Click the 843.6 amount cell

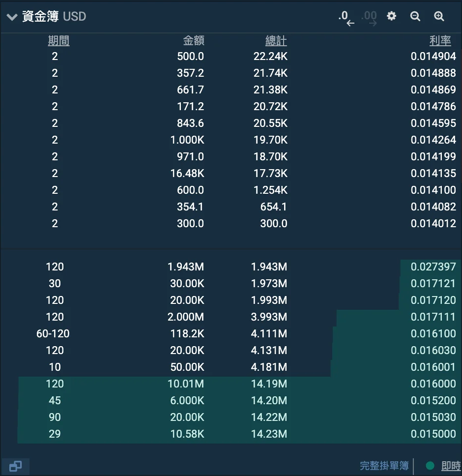(x=191, y=123)
